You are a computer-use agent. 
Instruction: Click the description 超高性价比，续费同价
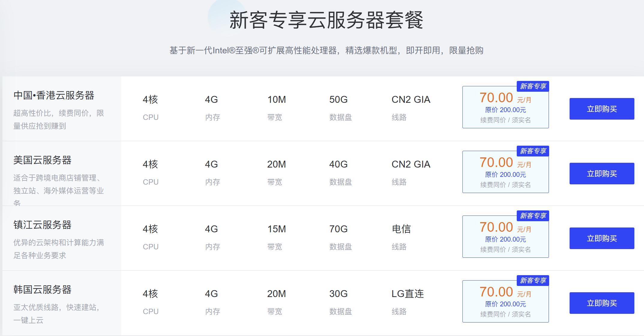pos(59,119)
